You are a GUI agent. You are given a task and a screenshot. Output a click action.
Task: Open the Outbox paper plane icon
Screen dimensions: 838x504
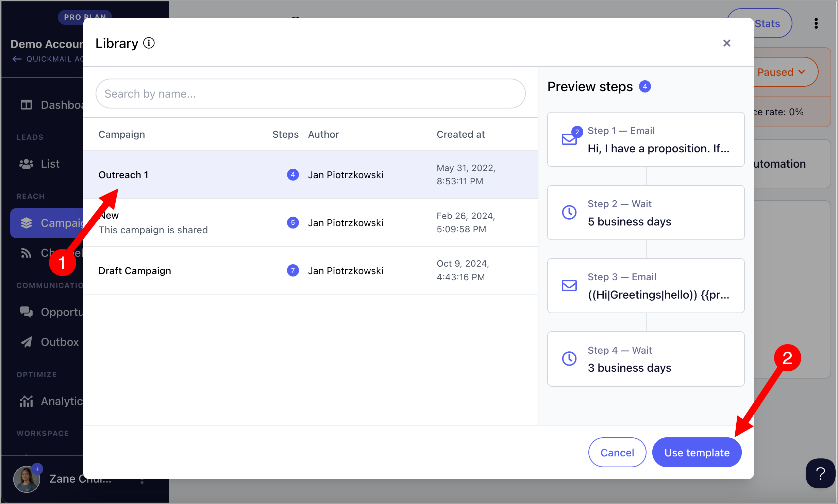(26, 342)
